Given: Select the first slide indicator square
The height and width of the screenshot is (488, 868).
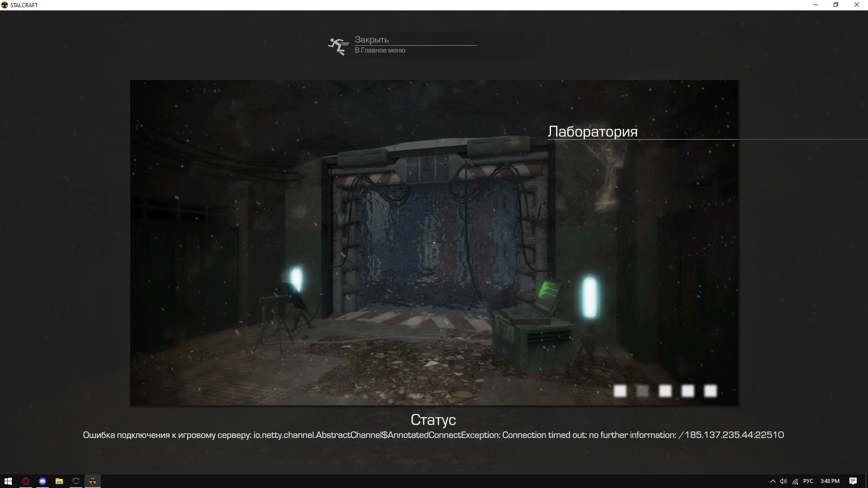Looking at the screenshot, I should coord(620,391).
